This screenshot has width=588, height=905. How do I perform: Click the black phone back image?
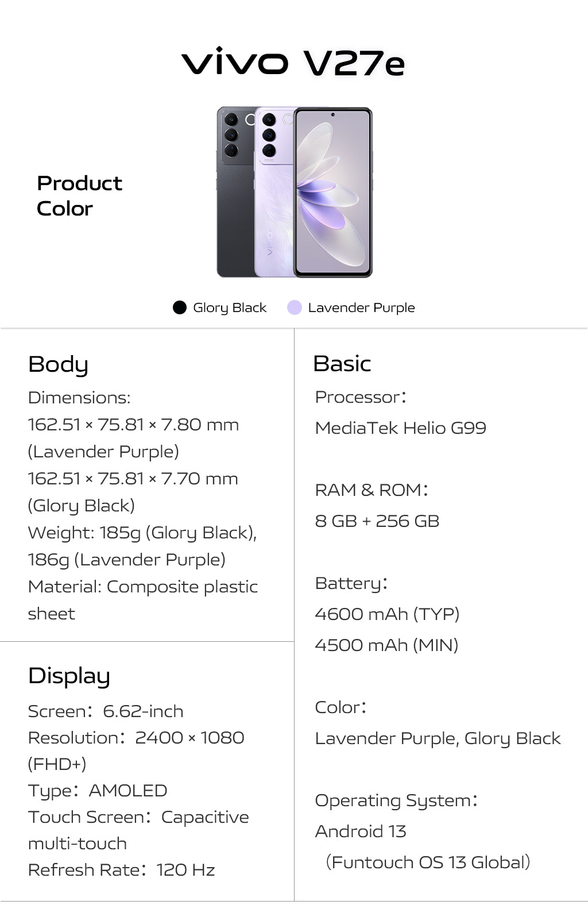click(235, 192)
